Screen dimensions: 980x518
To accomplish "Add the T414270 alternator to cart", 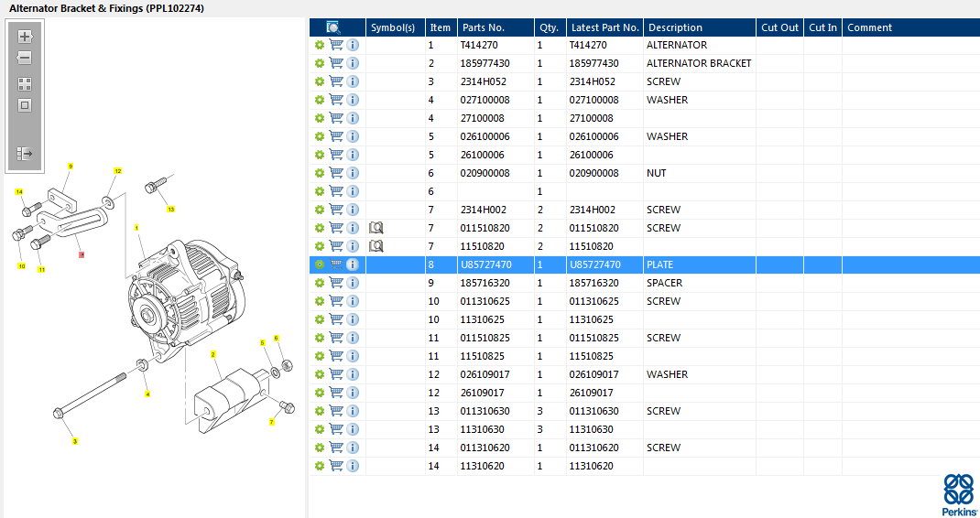I will point(336,45).
